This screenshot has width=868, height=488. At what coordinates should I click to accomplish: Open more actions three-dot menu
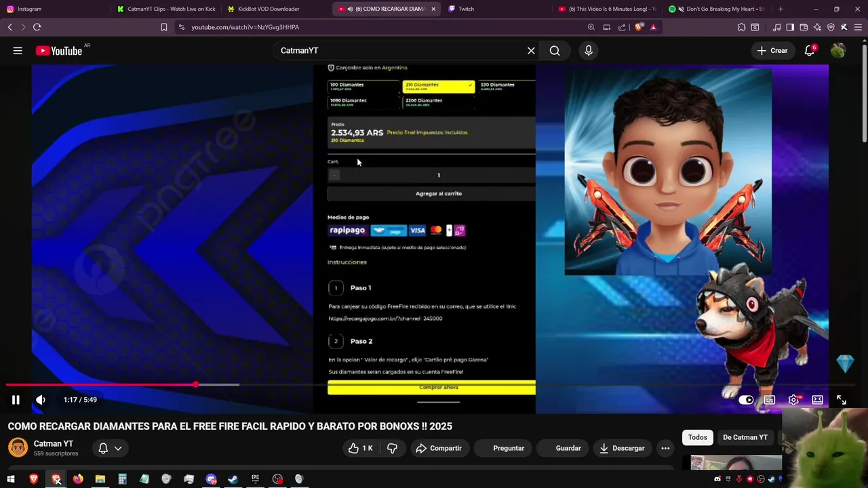[x=665, y=448]
